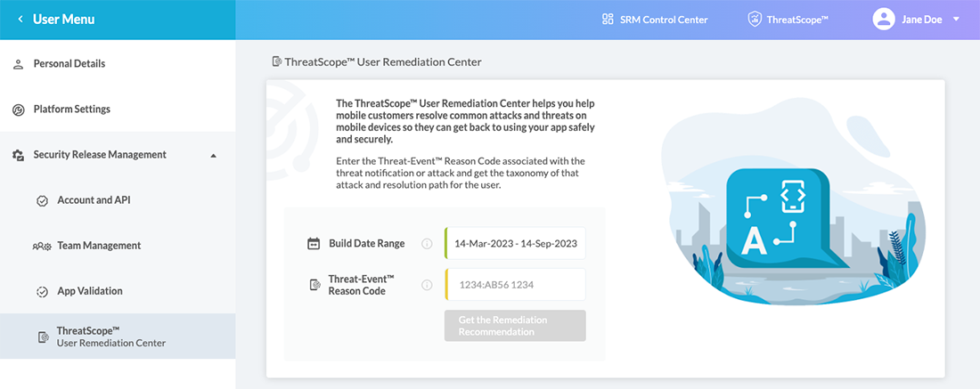Collapse the Security Release Management section
This screenshot has width=980, height=389.
[213, 155]
